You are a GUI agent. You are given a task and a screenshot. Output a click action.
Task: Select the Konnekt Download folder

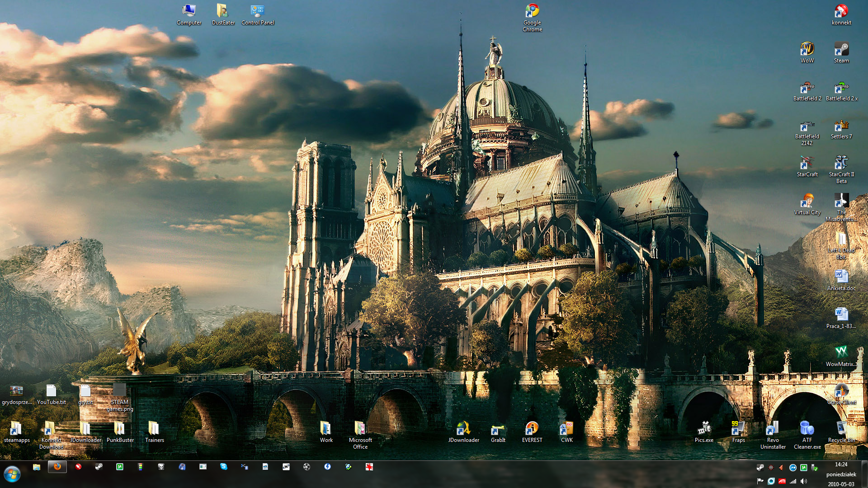pos(51,435)
